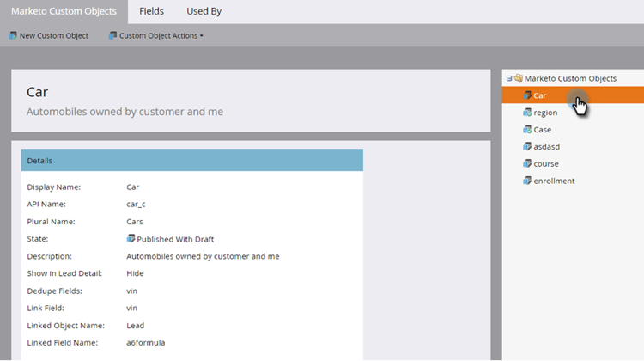
Task: Click the Linked Field Name label
Action: [x=63, y=342]
